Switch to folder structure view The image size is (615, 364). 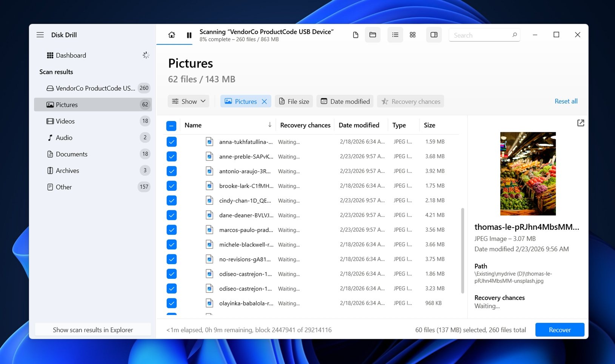[373, 35]
